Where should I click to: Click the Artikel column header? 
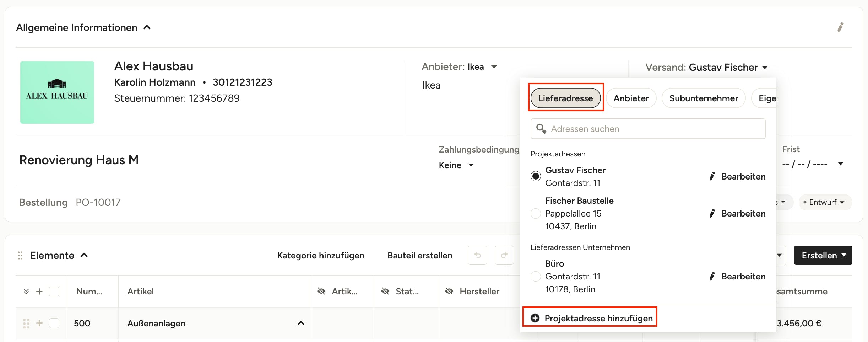coord(141,292)
